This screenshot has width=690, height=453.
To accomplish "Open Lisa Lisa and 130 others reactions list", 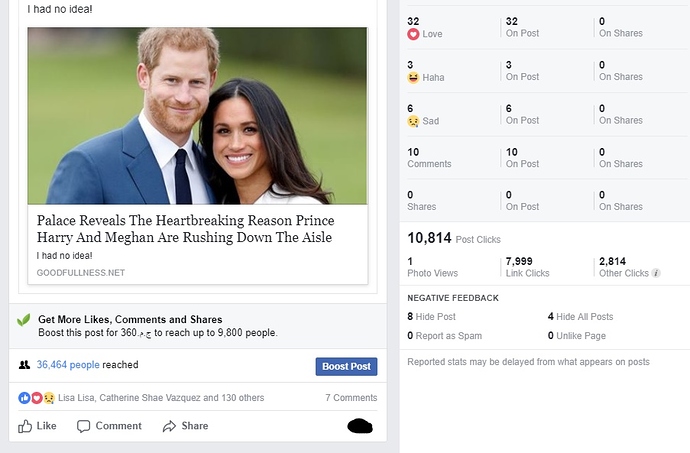I will pyautogui.click(x=161, y=398).
